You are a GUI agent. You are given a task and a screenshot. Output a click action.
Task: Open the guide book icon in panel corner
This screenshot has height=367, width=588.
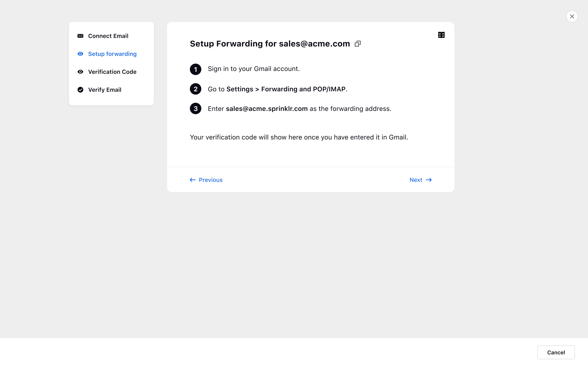(x=441, y=35)
